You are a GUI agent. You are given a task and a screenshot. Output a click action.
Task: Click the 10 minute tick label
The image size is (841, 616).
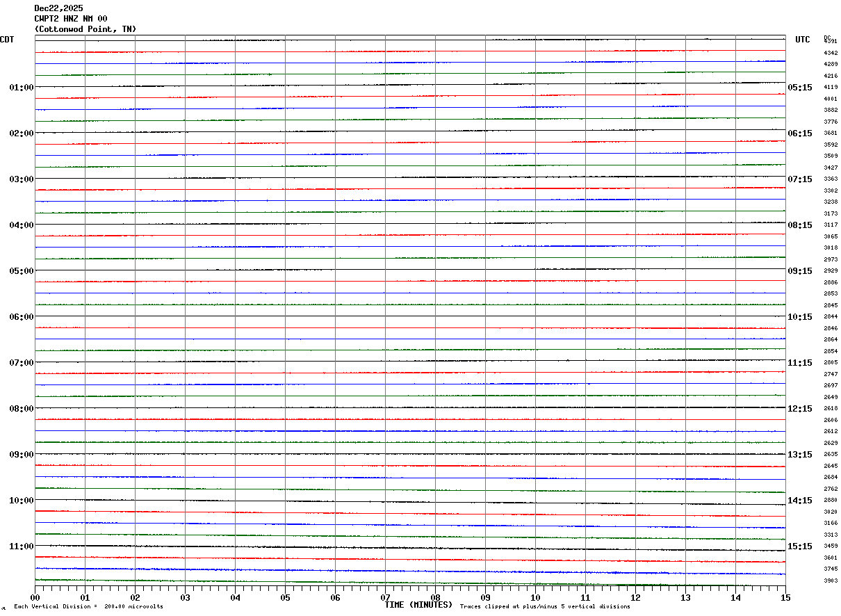coord(535,597)
